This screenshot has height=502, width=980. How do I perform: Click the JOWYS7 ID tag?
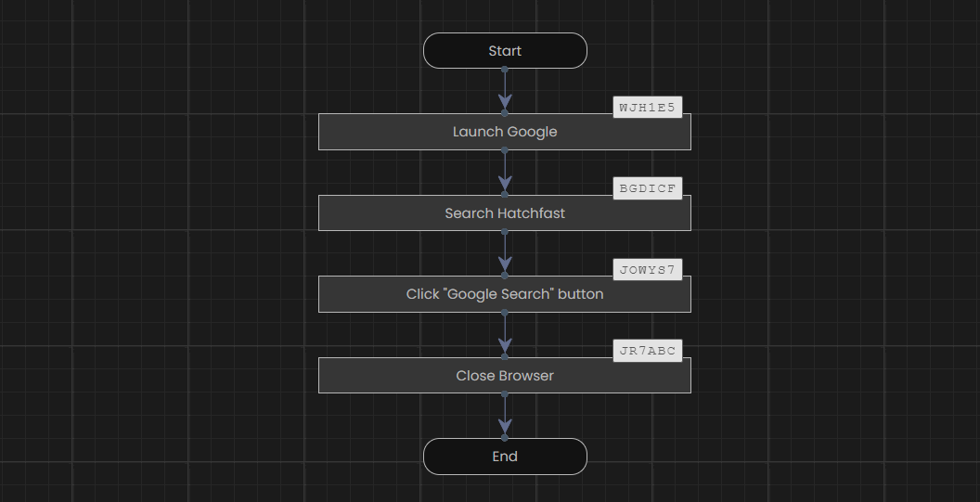click(x=648, y=270)
